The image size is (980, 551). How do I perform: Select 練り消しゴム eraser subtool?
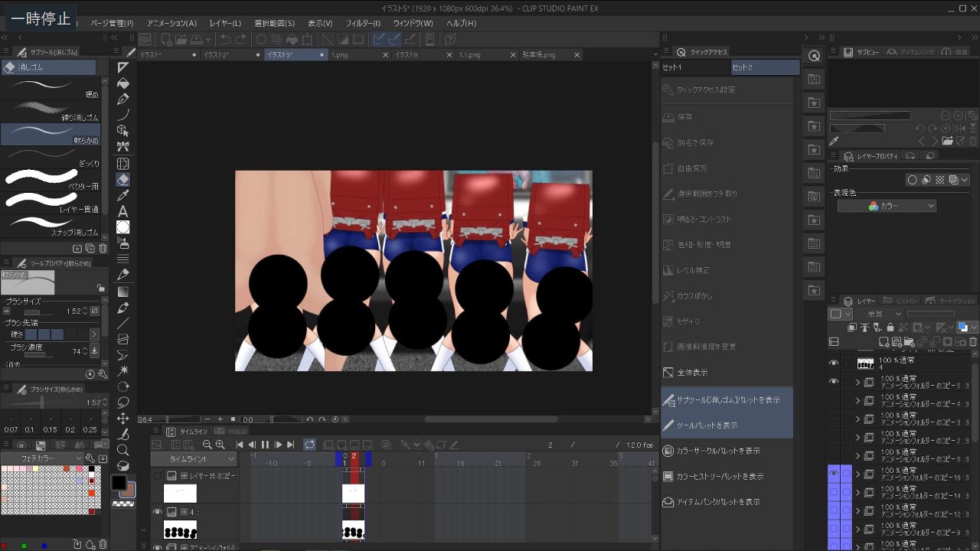click(x=51, y=111)
